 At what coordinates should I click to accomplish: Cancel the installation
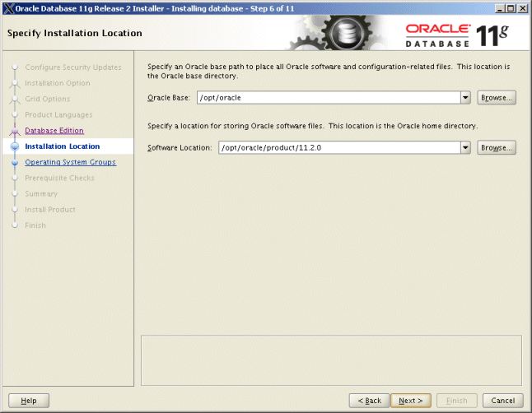503,401
